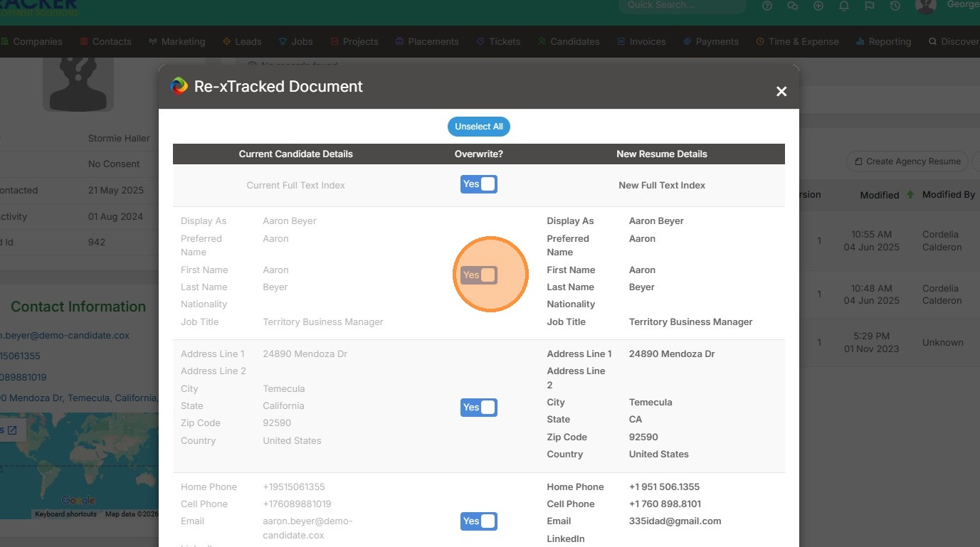This screenshot has height=547, width=980.
Task: Close the Re-xTracked Document dialog
Action: point(781,91)
